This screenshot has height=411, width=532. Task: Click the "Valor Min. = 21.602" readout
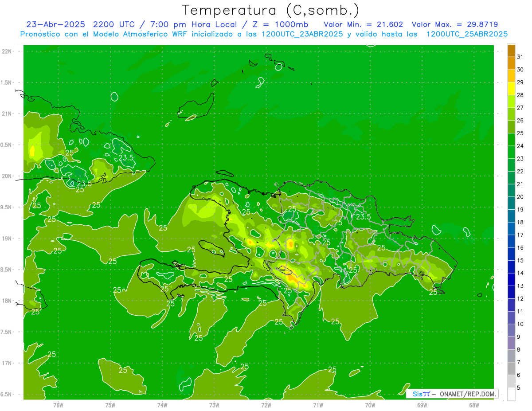363,24
